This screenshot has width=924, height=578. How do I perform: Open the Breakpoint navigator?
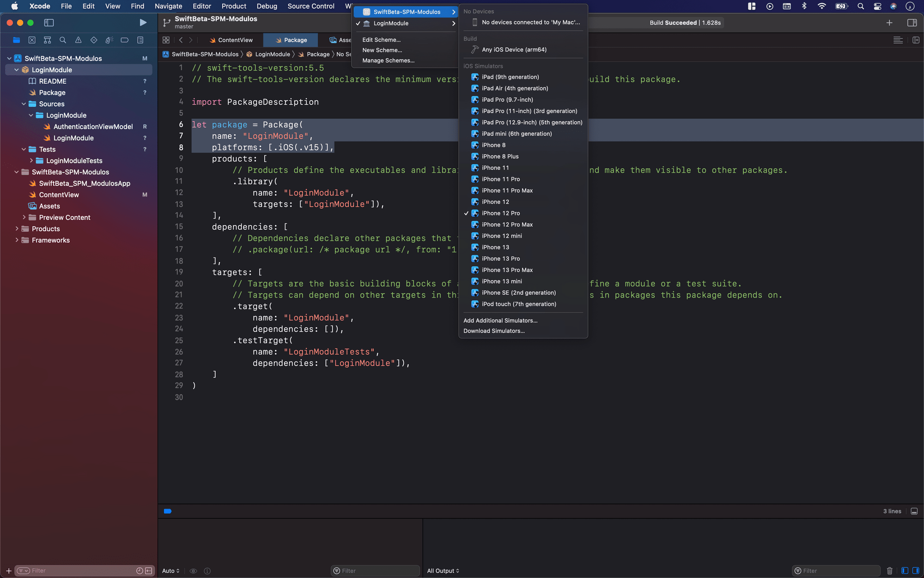click(124, 40)
